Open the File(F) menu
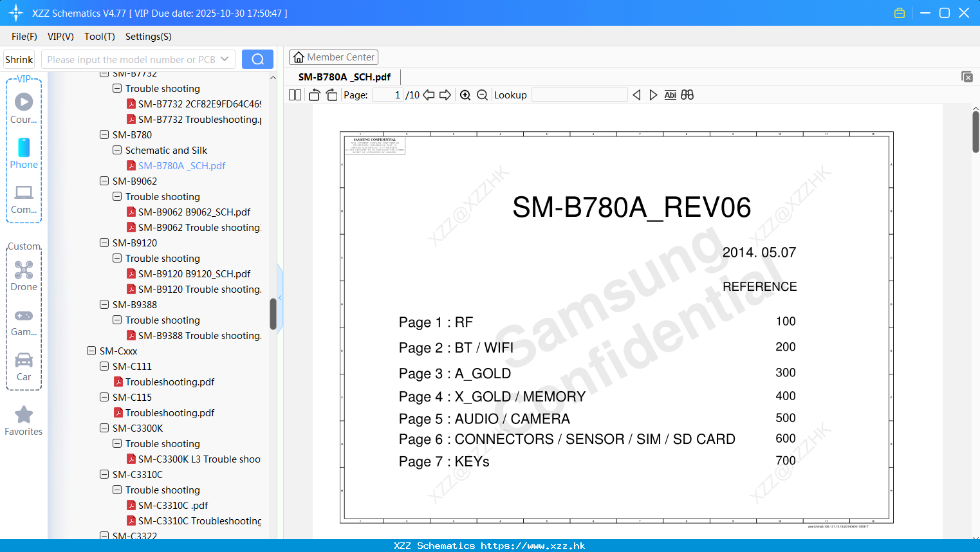Viewport: 980px width, 552px height. coord(24,37)
